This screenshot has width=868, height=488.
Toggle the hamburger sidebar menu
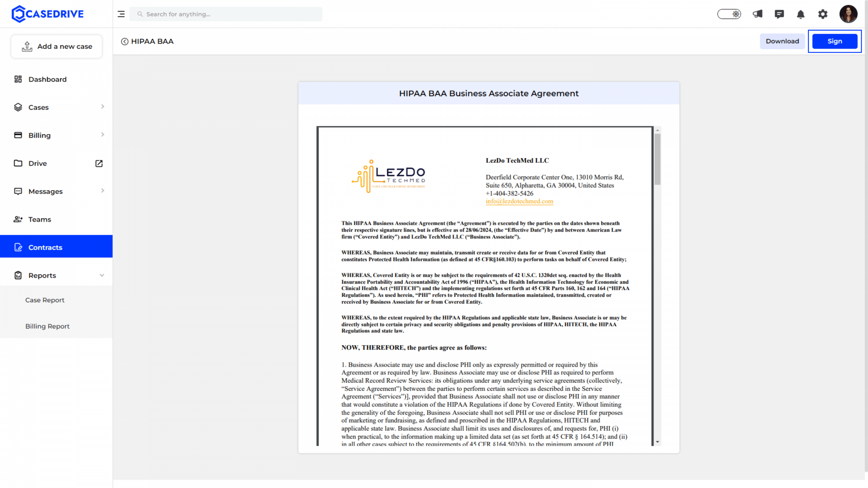121,14
